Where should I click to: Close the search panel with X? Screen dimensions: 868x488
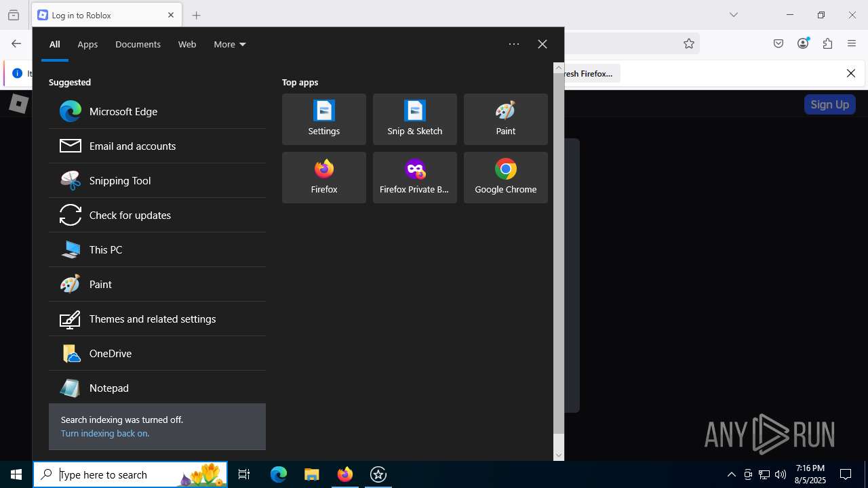pos(542,44)
